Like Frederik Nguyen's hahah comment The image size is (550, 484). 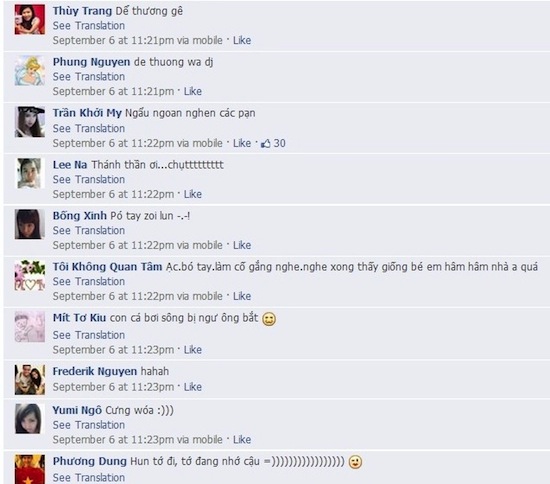click(x=193, y=387)
